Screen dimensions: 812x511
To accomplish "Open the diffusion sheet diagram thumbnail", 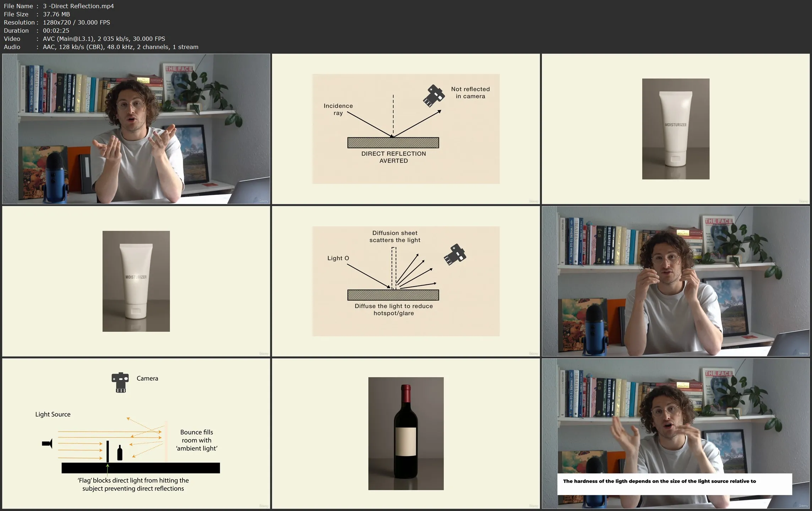I will [x=406, y=281].
